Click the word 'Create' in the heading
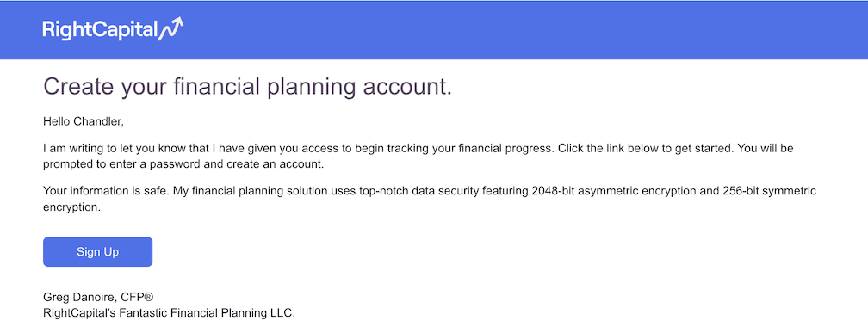This screenshot has width=868, height=333. 77,88
